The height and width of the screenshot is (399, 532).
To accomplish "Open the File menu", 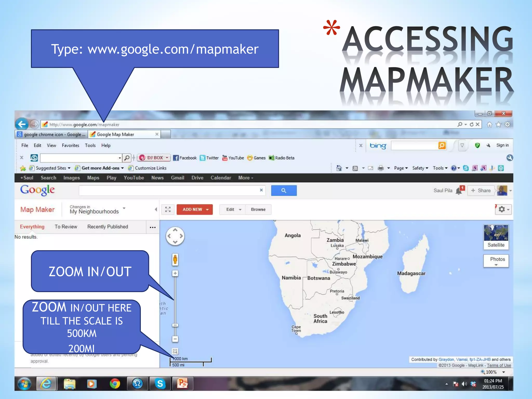I will [25, 145].
